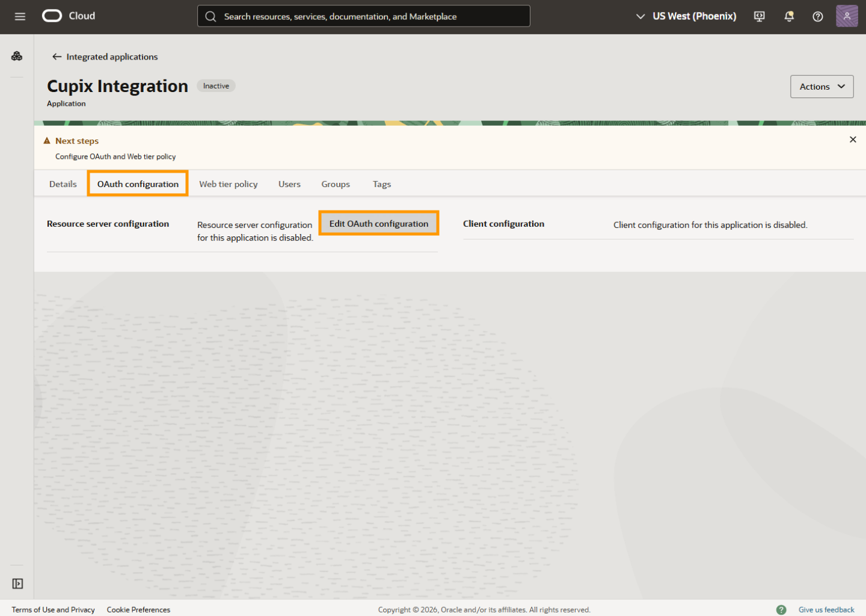Switch to the Details tab
Viewport: 866px width, 616px height.
click(x=63, y=184)
